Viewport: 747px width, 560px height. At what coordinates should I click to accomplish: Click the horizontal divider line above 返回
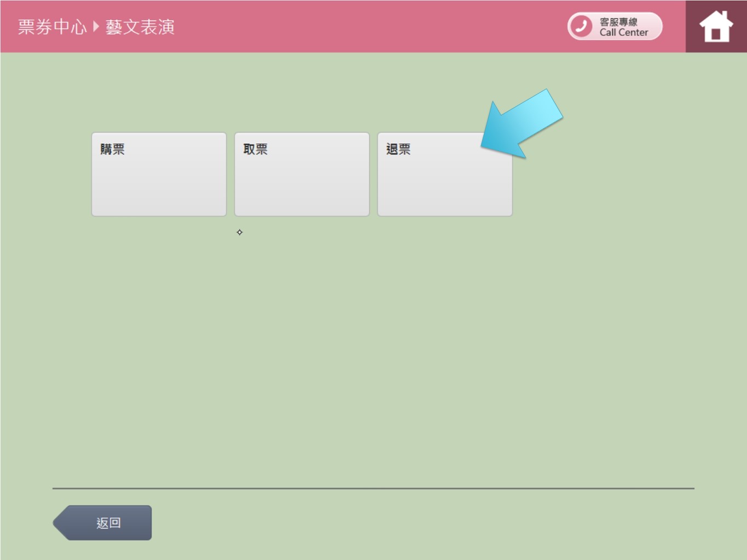coord(373,488)
